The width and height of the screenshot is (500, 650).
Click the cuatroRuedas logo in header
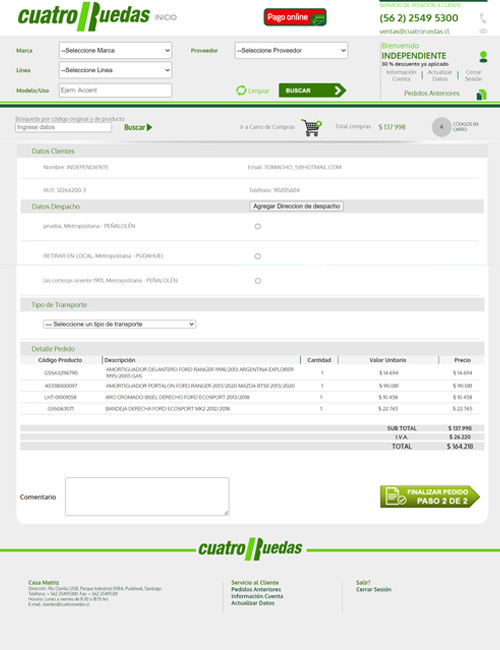[84, 16]
